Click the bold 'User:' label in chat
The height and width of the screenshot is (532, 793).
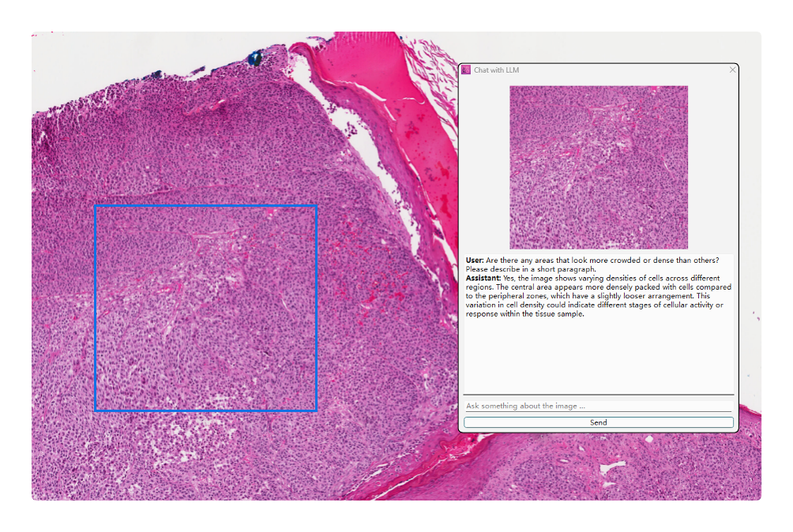475,260
